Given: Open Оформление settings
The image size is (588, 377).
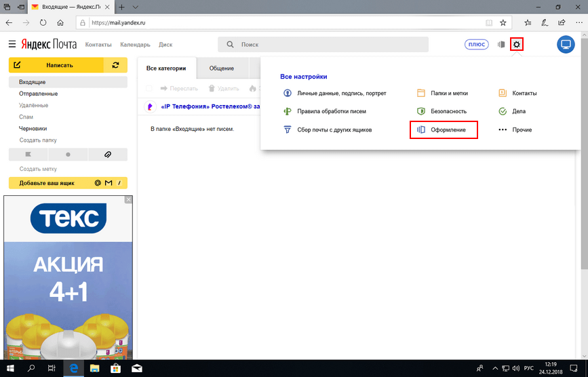Looking at the screenshot, I should coord(444,130).
